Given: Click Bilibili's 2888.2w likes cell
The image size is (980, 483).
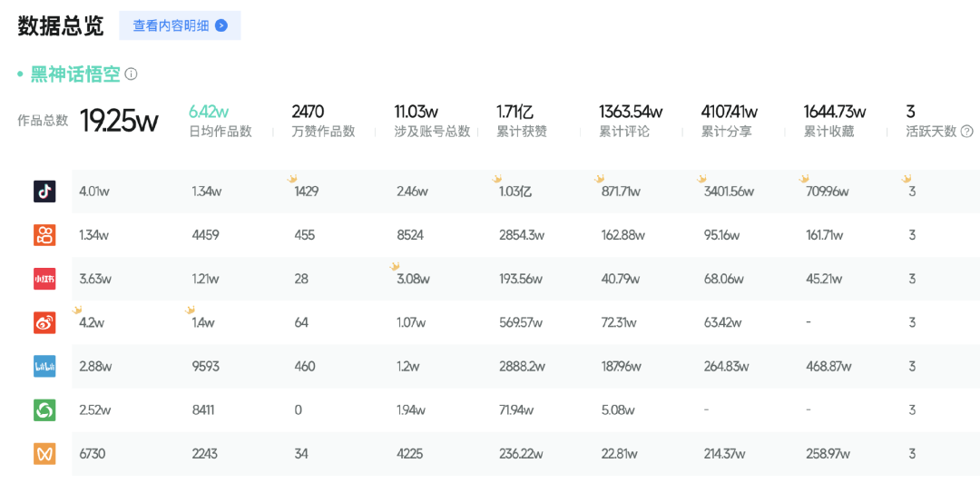Looking at the screenshot, I should [521, 367].
